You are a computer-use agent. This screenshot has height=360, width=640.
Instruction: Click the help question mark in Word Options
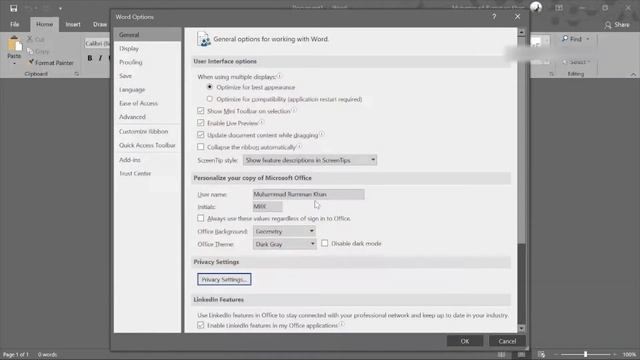pos(494,17)
